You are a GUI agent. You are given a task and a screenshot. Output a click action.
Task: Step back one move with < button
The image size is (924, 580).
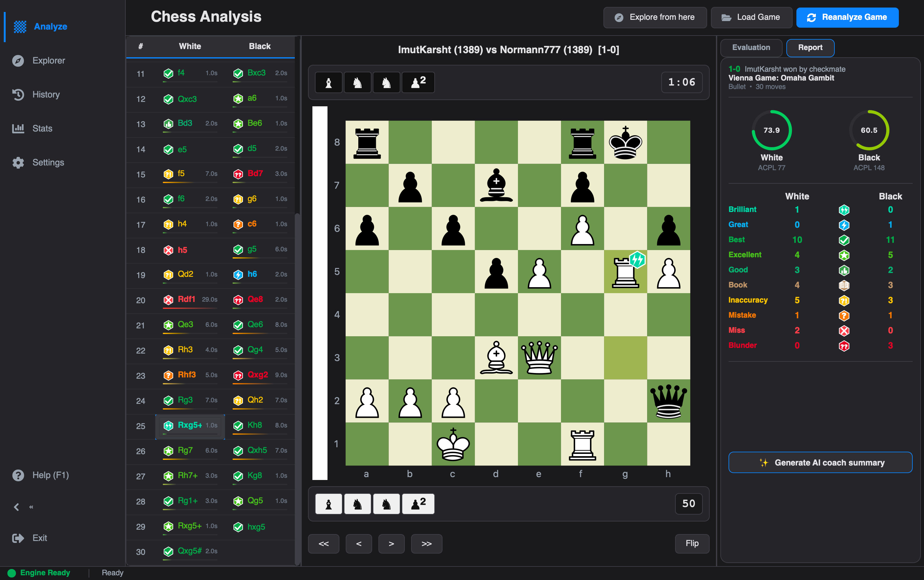(358, 544)
